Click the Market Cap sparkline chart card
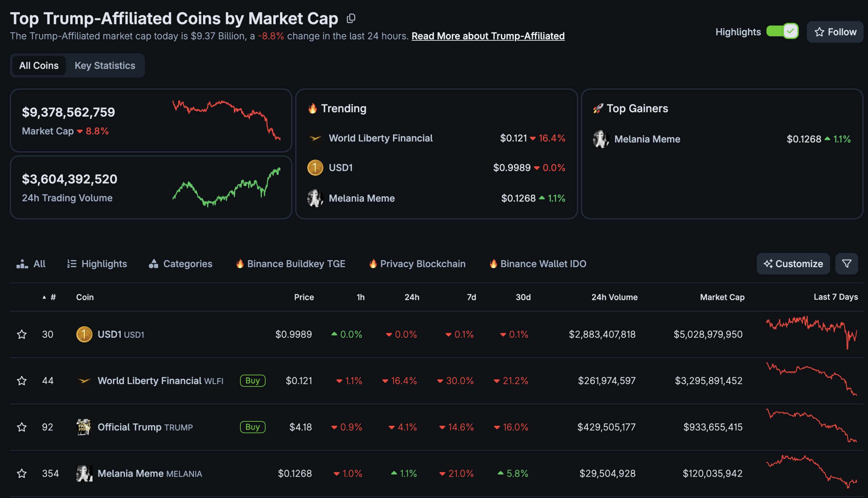Image resolution: width=868 pixels, height=498 pixels. click(226, 120)
